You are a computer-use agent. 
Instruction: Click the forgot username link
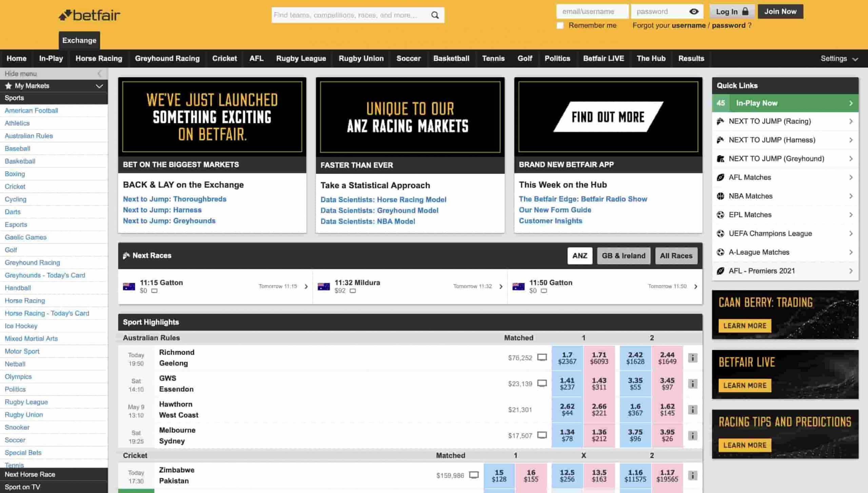[x=688, y=25]
